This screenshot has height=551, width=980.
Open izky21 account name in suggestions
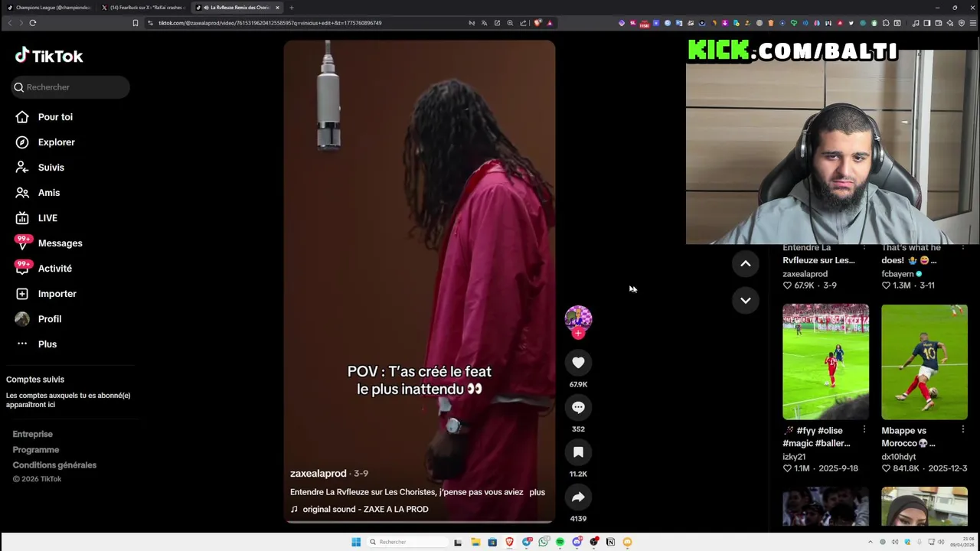794,457
